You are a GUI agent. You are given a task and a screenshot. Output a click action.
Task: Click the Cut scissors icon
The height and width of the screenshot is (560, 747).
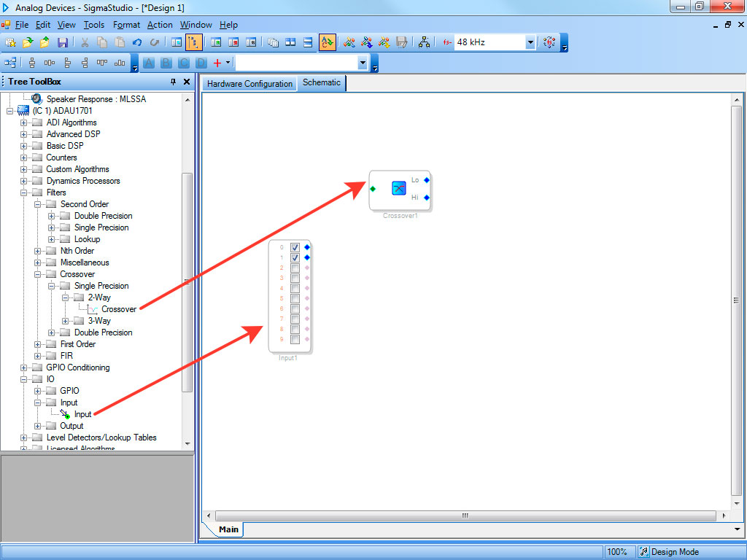[x=85, y=43]
